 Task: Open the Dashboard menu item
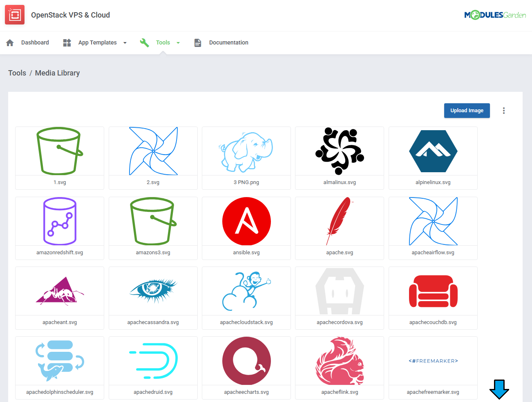pos(35,42)
